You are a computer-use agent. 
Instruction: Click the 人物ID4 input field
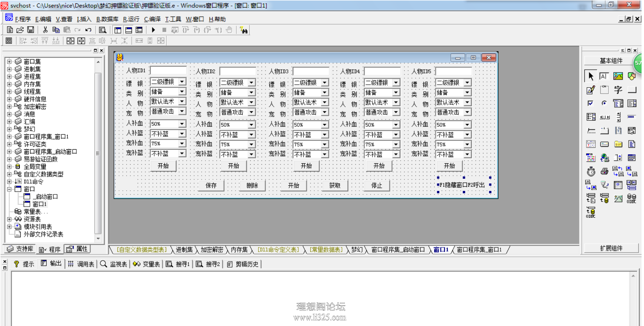(x=382, y=71)
